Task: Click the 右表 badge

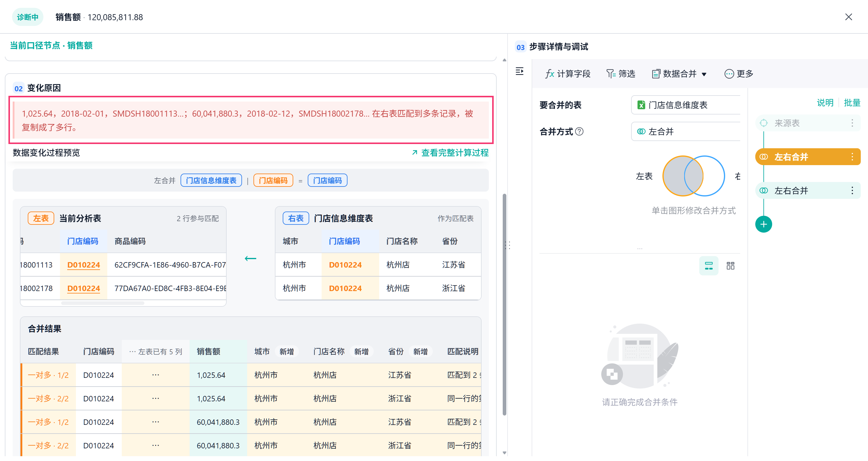Action: (295, 218)
